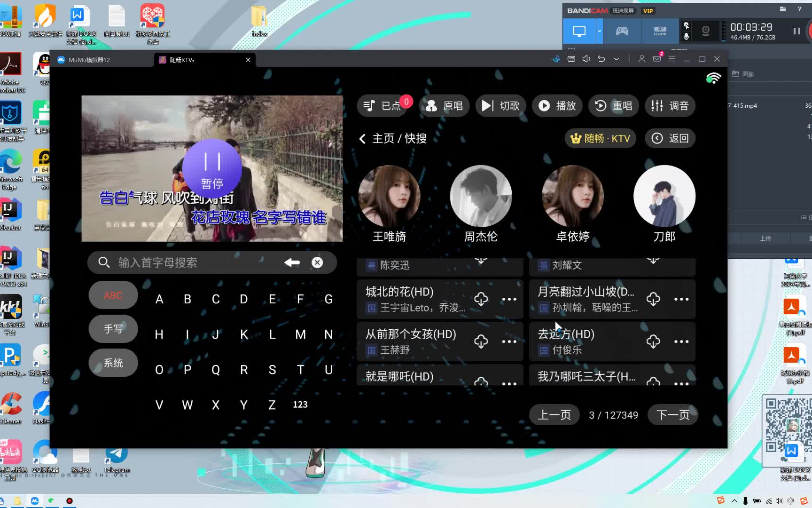Delete last character with backspace arrow
The height and width of the screenshot is (508, 812).
292,262
